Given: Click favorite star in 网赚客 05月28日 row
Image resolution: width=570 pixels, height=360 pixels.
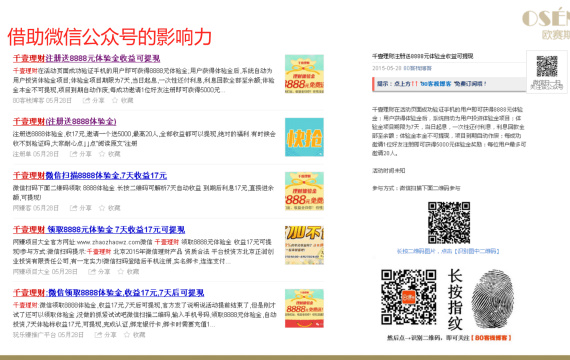Looking at the screenshot, I should coord(102,208).
